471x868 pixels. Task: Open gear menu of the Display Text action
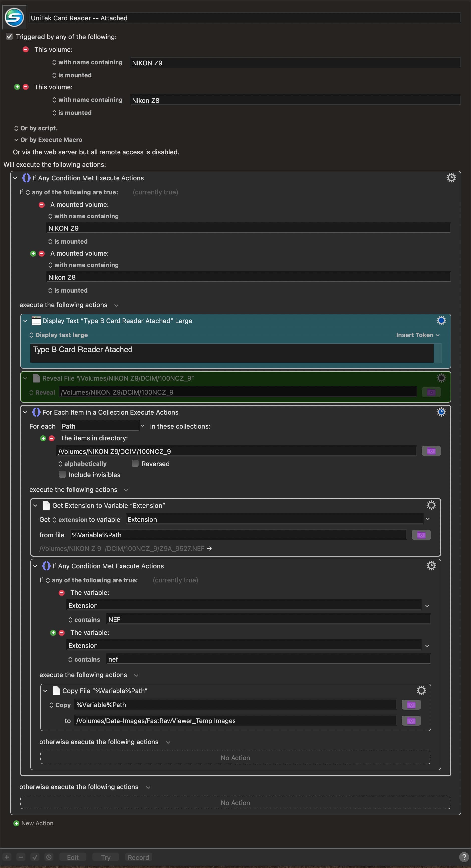pos(441,320)
